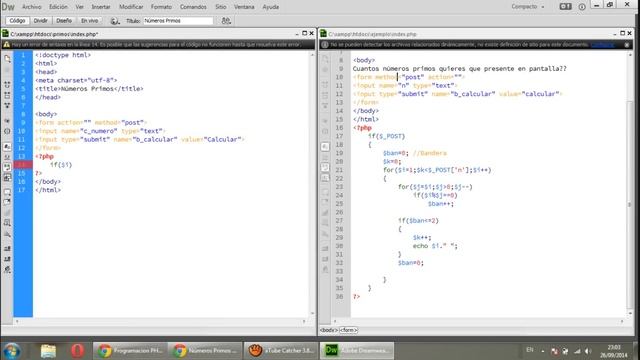
Task: Activate the primos index.php document title
Action: [x=54, y=34]
